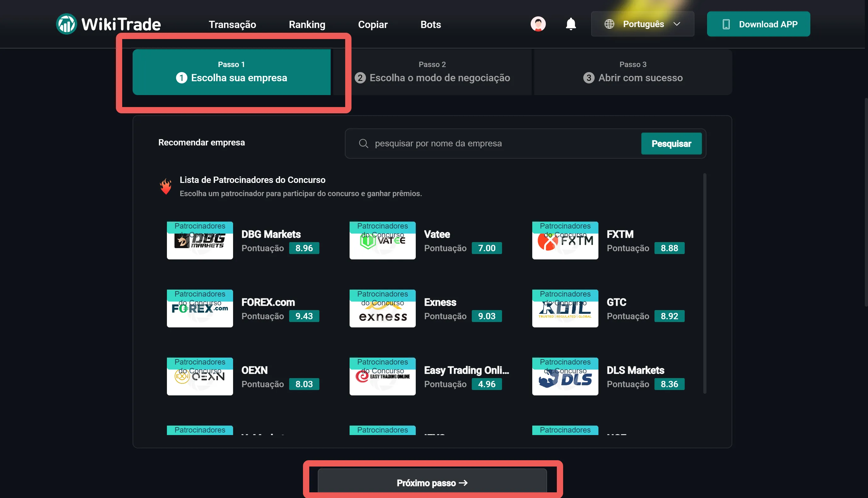Select Passo 2 Escolha o modo de negociação

(432, 72)
